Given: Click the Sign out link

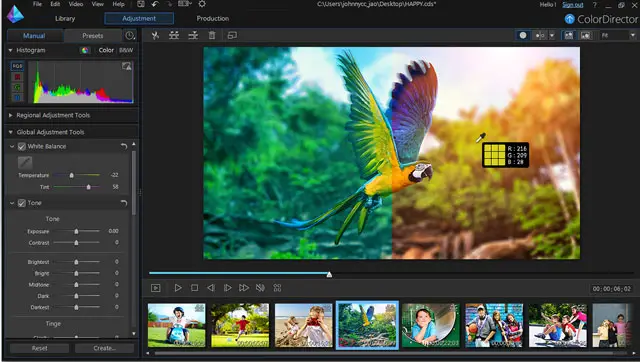Looking at the screenshot, I should pyautogui.click(x=573, y=5).
